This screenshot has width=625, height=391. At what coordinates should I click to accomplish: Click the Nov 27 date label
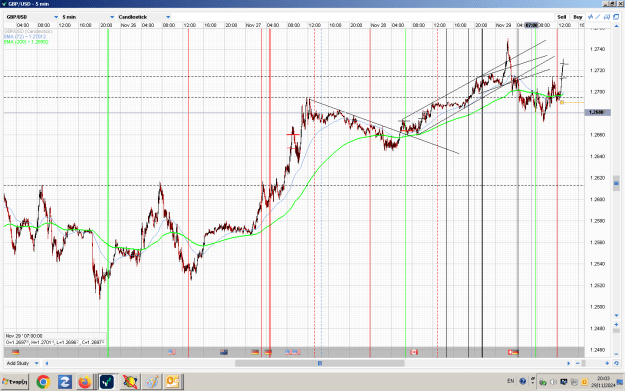point(253,25)
